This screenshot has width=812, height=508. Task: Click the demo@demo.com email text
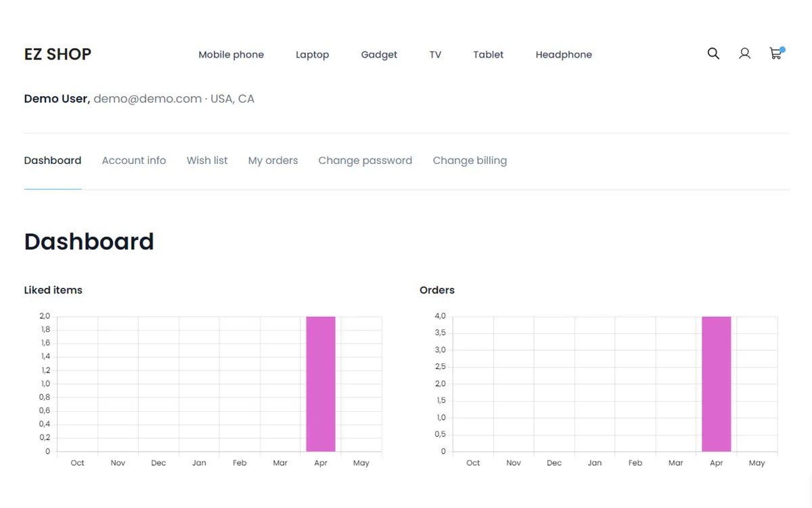[x=148, y=99]
